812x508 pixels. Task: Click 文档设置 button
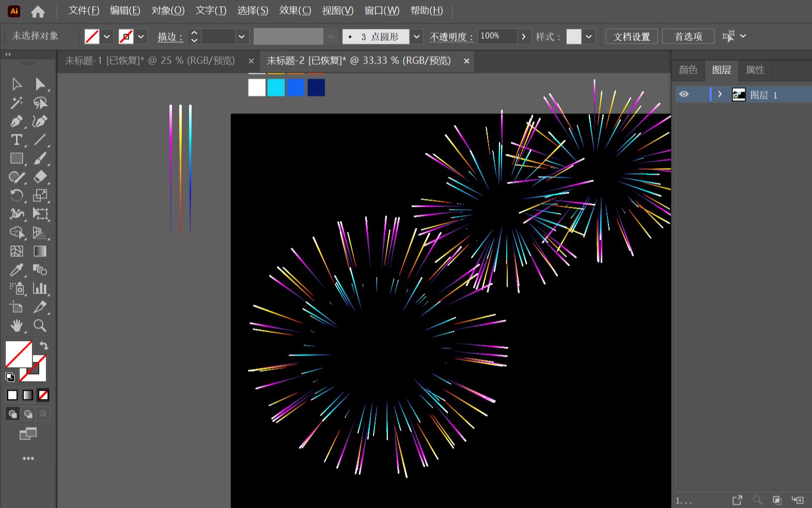(632, 37)
